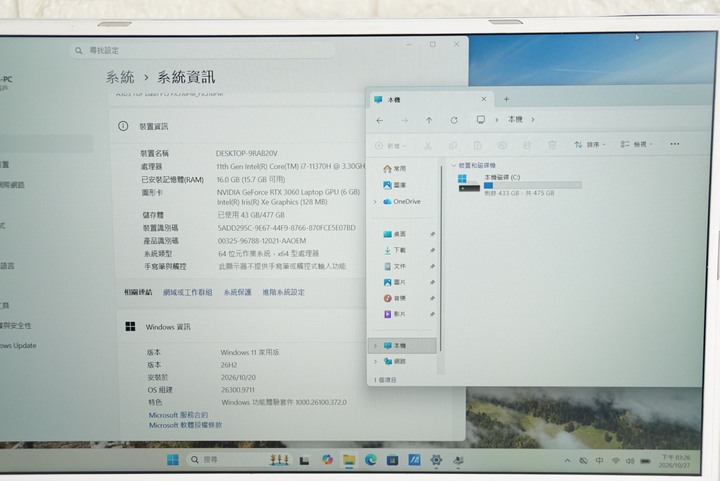Open 進階系統設定 link in Settings
The image size is (720, 481).
283,292
